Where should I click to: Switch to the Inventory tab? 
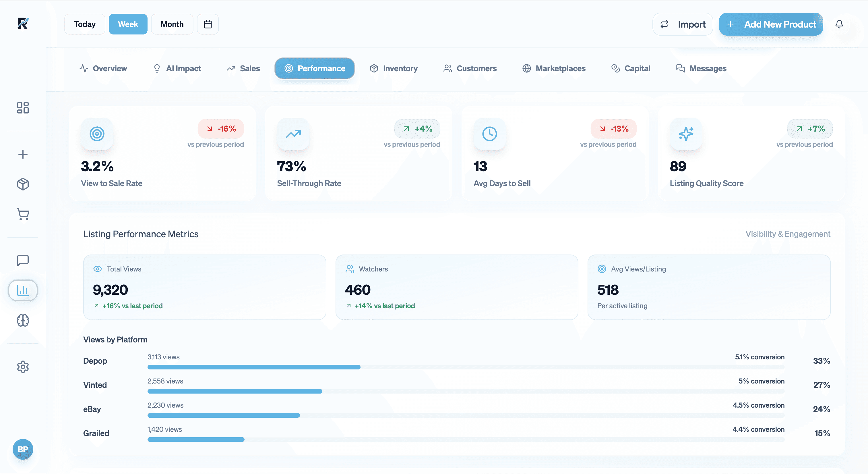[394, 68]
